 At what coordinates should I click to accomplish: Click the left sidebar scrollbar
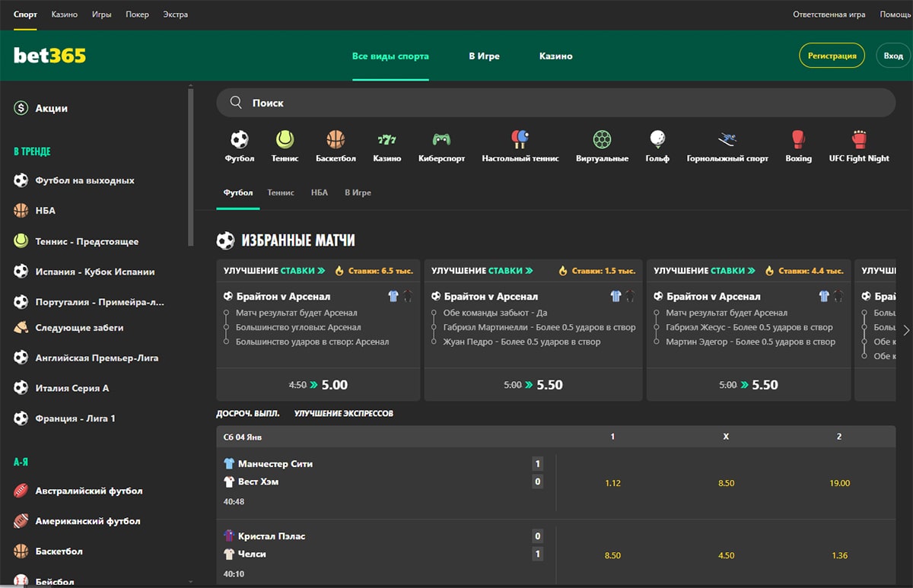click(x=190, y=166)
